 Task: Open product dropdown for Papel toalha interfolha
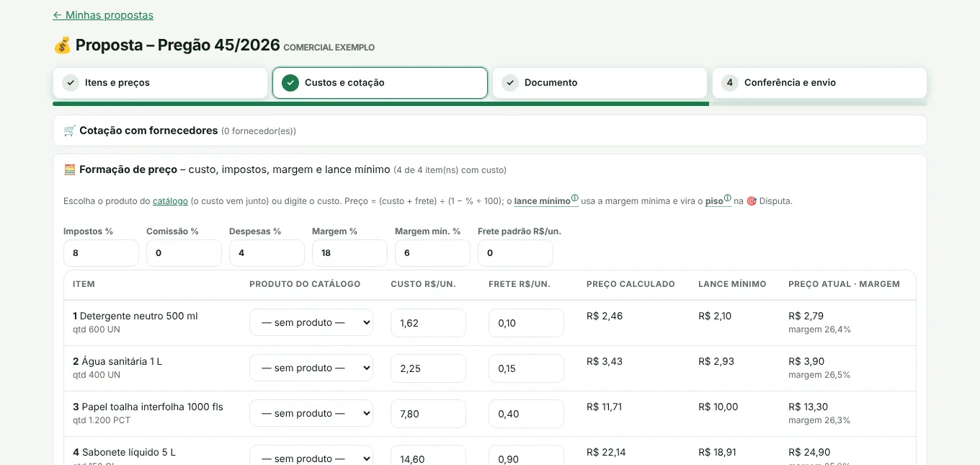coord(311,413)
